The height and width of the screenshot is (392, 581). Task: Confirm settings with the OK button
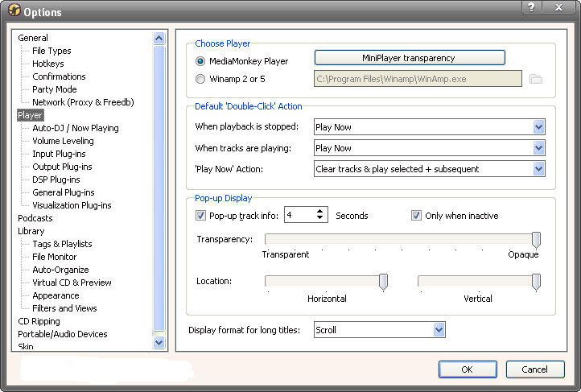pyautogui.click(x=467, y=369)
